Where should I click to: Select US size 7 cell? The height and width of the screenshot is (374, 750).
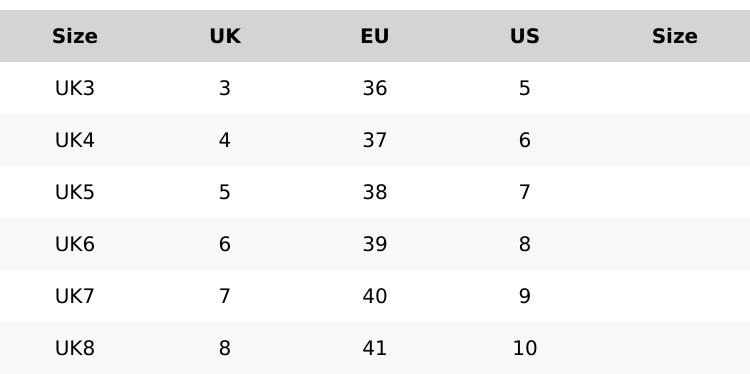(525, 192)
